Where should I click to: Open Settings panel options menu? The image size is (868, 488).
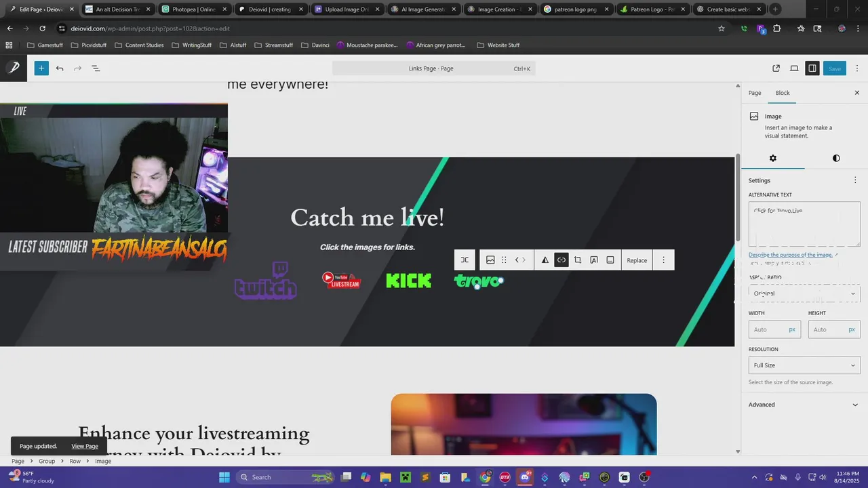(855, 180)
